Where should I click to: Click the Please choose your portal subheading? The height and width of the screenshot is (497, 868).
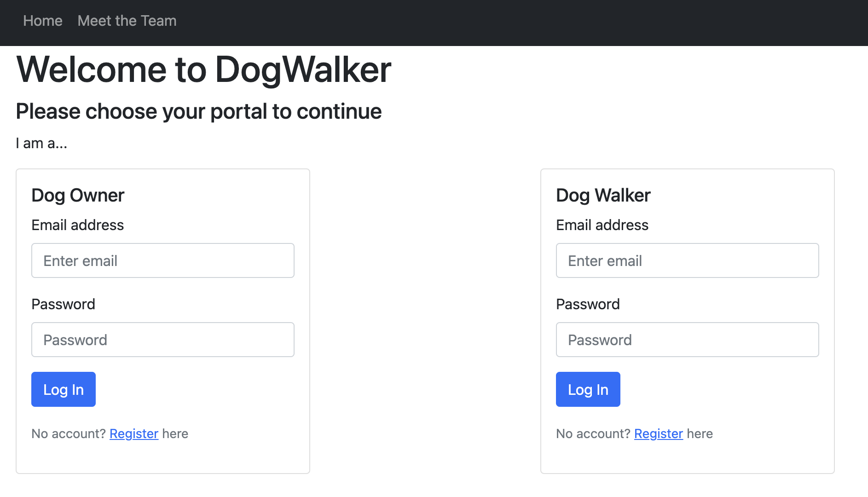tap(199, 111)
